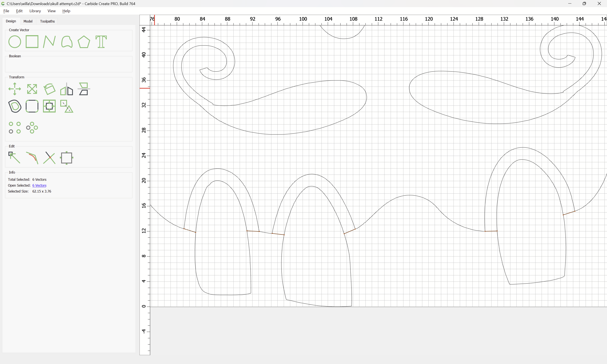Activate the Text tool
The height and width of the screenshot is (364, 607).
(x=101, y=42)
